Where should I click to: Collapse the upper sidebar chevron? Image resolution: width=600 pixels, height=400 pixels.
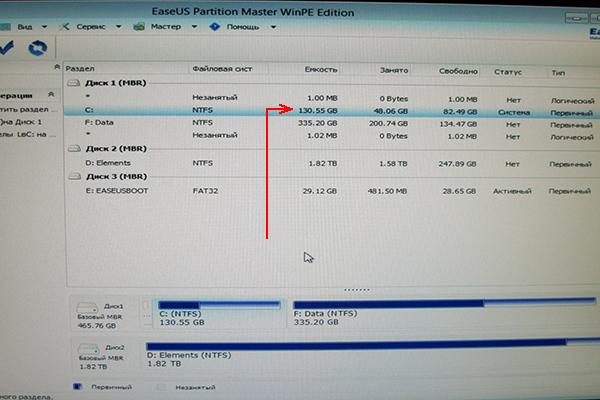point(57,67)
